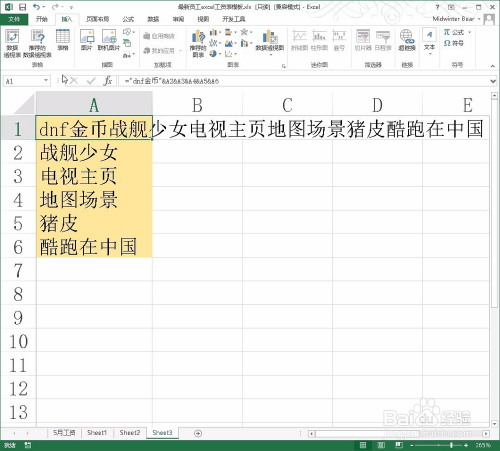Switch to the 开始 Home tab
Image resolution: width=500 pixels, height=451 pixels.
(42, 19)
